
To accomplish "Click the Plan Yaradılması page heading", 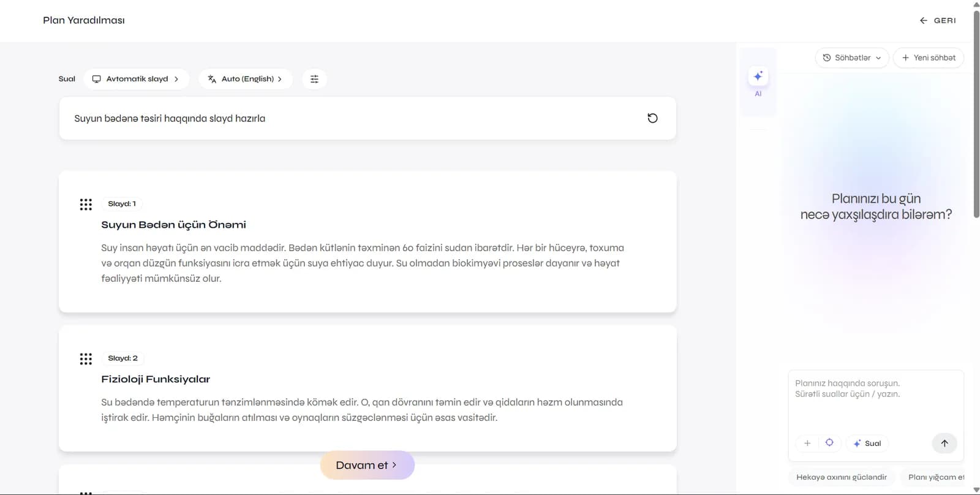I will (84, 20).
